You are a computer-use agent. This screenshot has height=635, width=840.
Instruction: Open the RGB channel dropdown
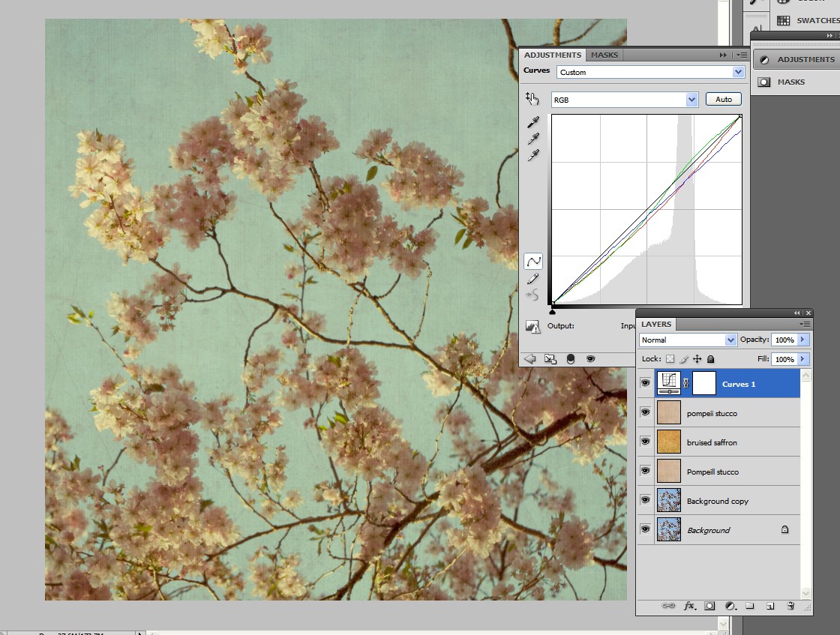pyautogui.click(x=624, y=99)
